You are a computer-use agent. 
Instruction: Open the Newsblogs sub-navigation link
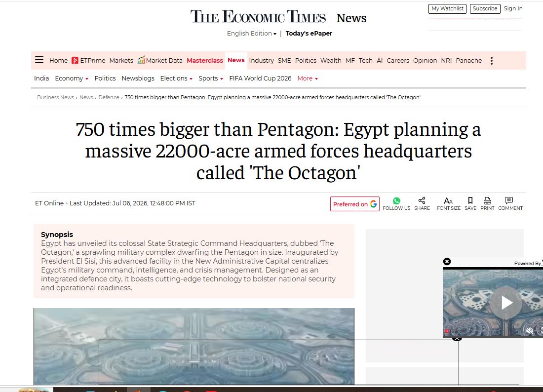[138, 78]
